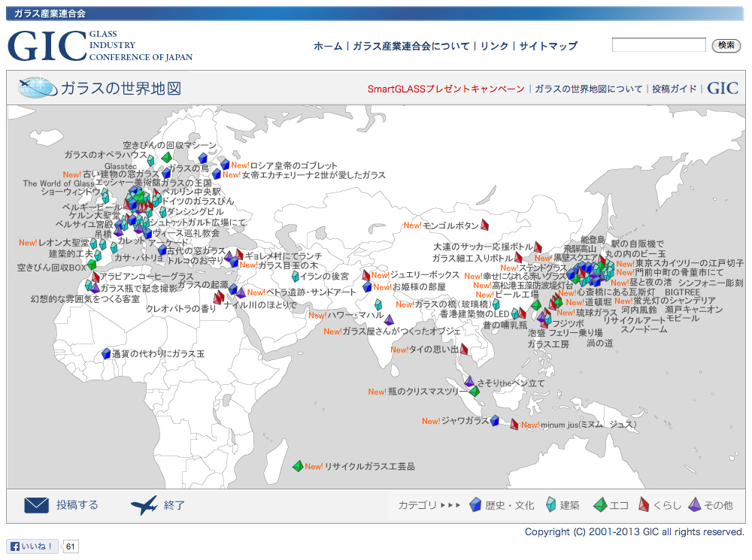Open the ホーム menu item
The width and height of the screenshot is (752, 560).
[x=328, y=46]
